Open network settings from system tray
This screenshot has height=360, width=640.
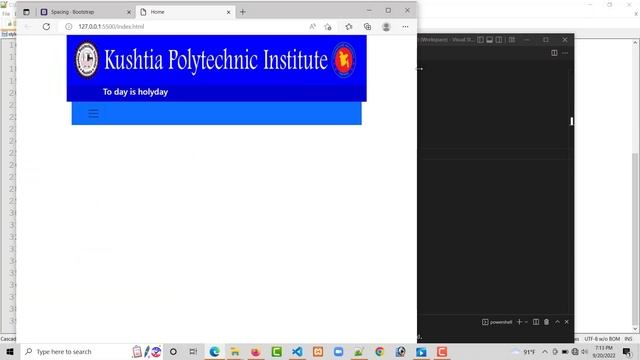coord(575,351)
